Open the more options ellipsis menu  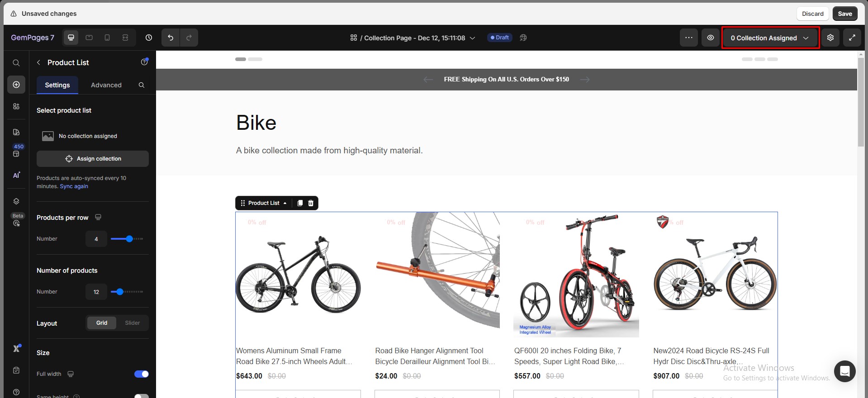(688, 38)
